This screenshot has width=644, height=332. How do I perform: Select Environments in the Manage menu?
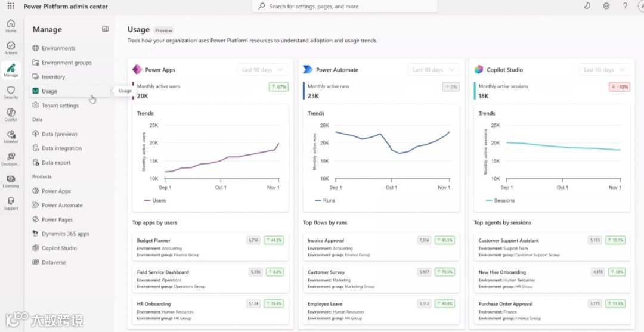pyautogui.click(x=58, y=48)
